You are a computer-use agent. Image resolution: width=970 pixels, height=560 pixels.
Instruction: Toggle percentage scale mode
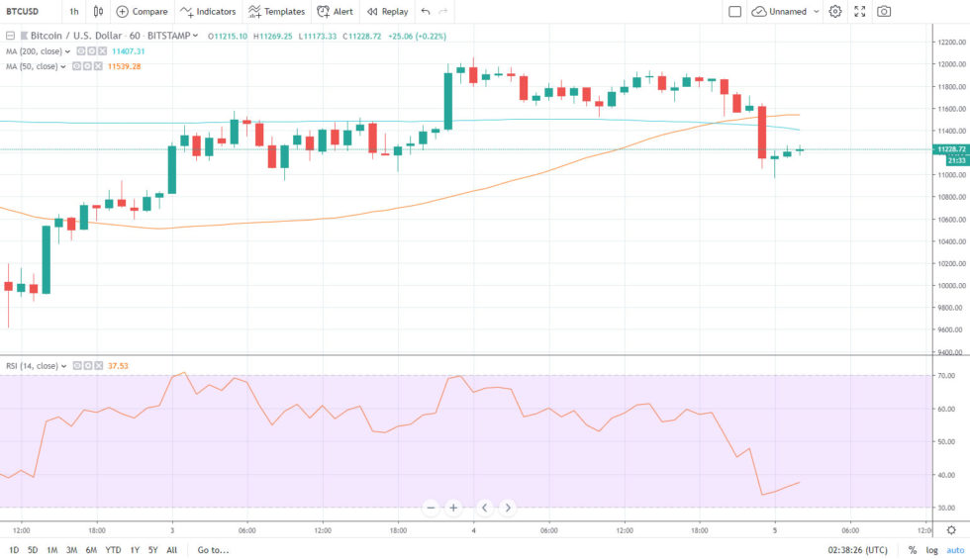click(x=913, y=550)
